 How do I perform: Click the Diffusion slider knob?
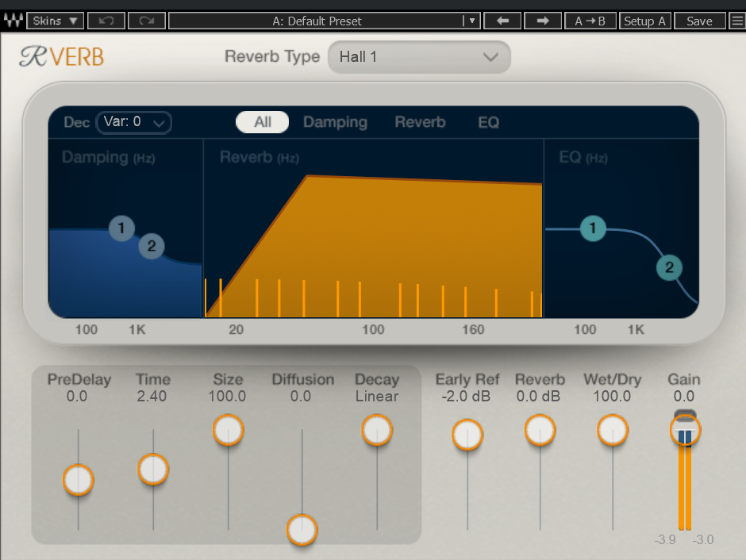(x=302, y=529)
